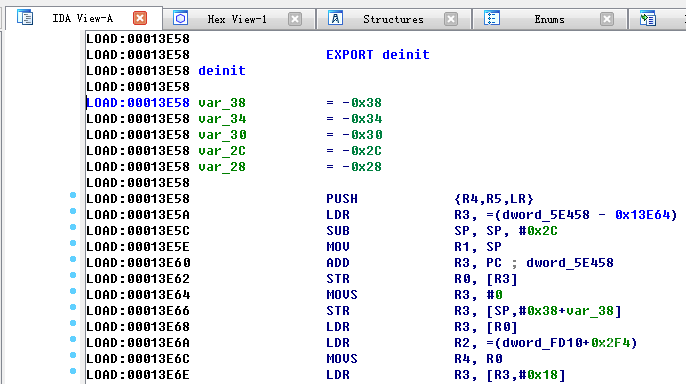
Task: Switch to the Structures tab
Action: 393,19
